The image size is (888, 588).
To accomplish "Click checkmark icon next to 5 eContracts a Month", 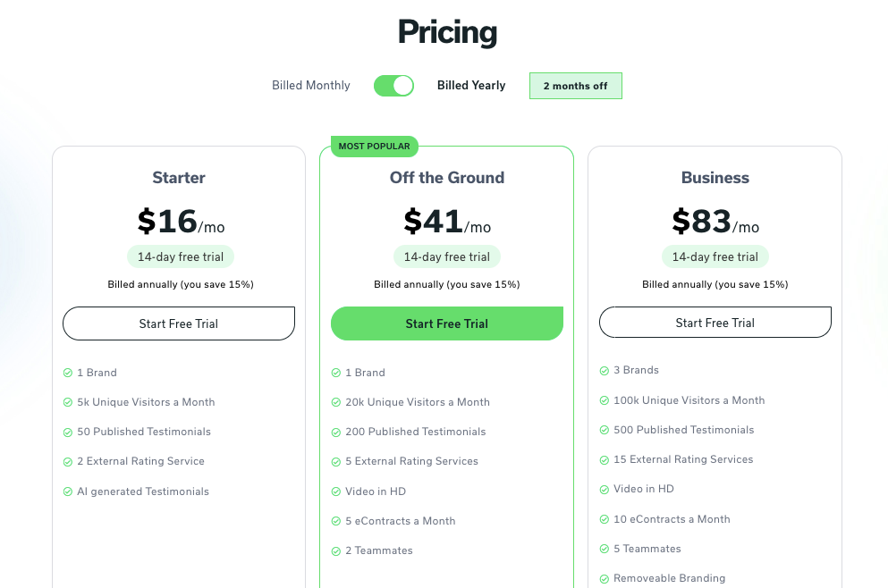I will [x=336, y=521].
